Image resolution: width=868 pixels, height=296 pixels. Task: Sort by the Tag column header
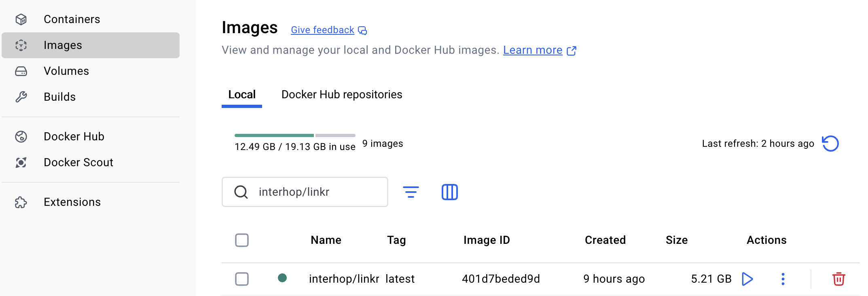tap(396, 240)
